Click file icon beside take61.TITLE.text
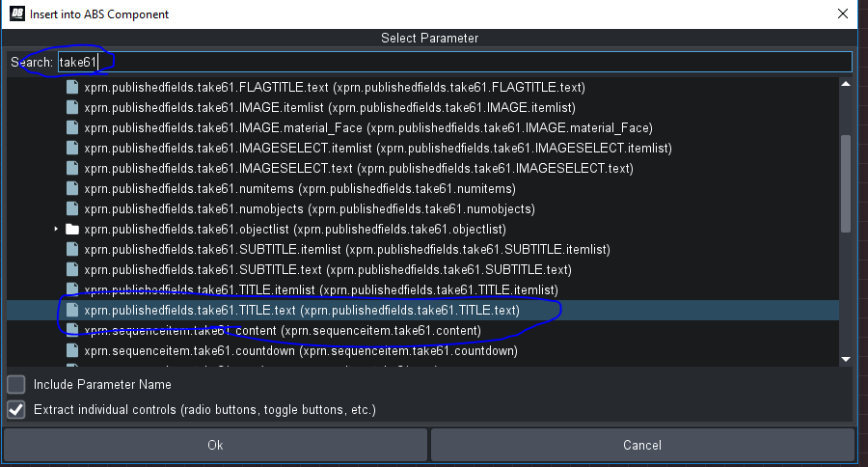The width and height of the screenshot is (868, 467). pos(71,311)
